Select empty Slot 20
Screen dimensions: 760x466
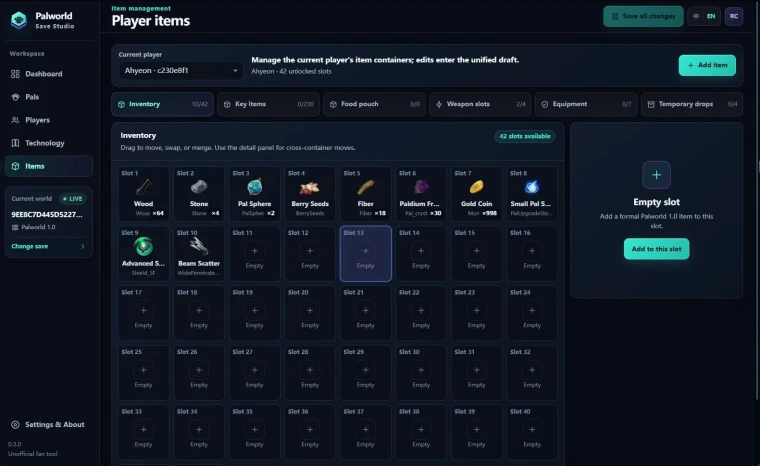point(310,313)
